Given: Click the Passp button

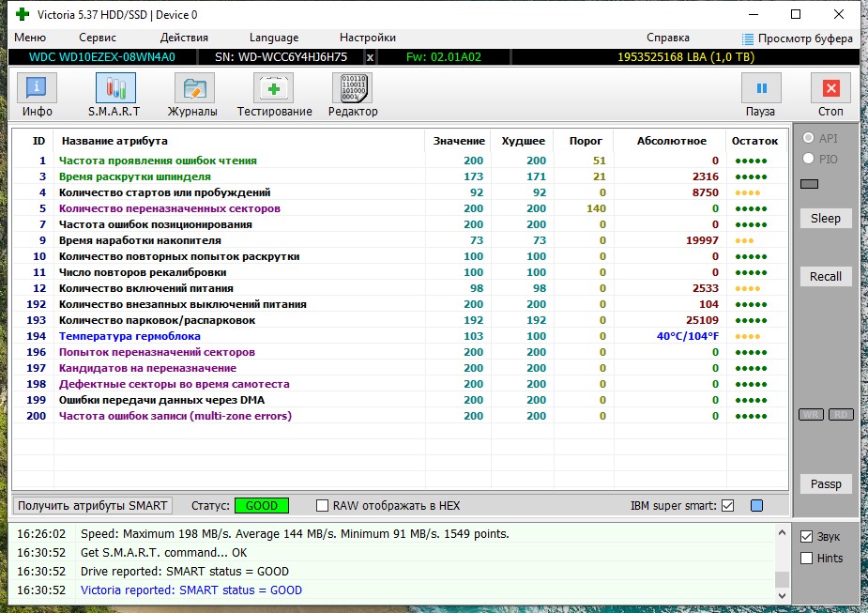Looking at the screenshot, I should click(826, 484).
